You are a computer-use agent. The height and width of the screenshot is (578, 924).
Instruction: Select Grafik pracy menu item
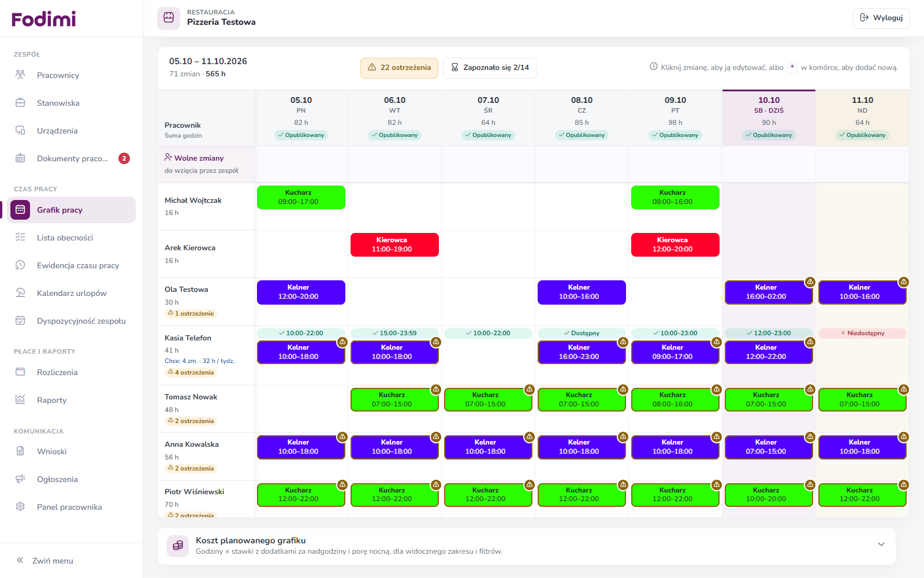coord(71,210)
